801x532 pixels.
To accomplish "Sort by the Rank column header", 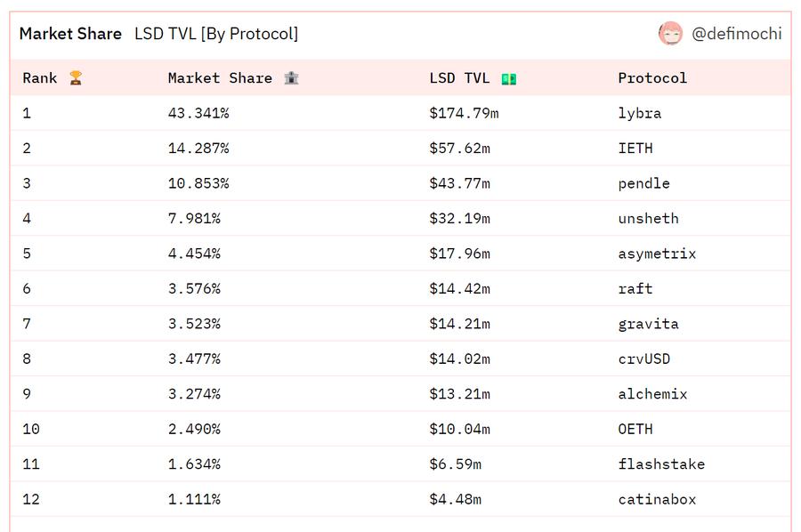I will [40, 78].
